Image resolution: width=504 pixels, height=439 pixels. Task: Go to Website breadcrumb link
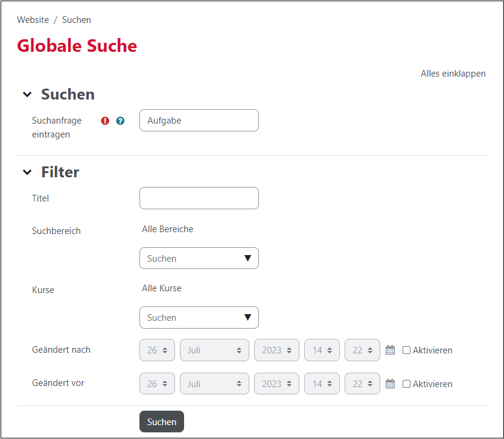click(x=33, y=20)
